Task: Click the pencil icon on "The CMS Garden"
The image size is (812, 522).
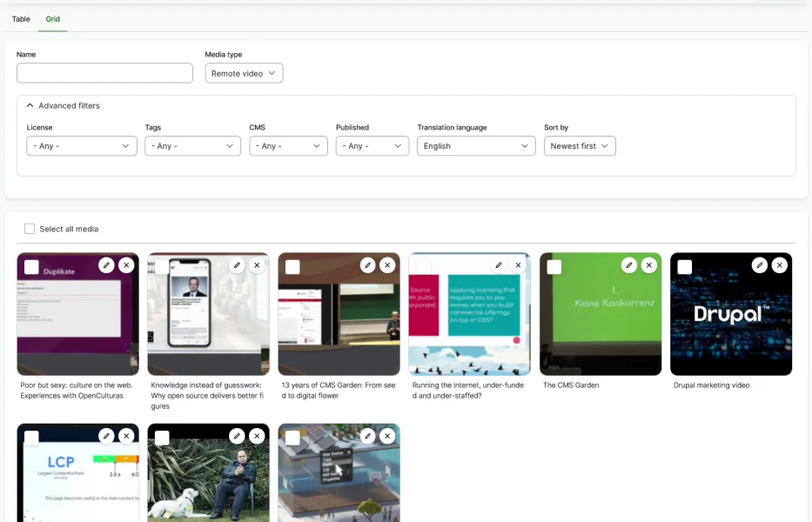Action: point(628,265)
